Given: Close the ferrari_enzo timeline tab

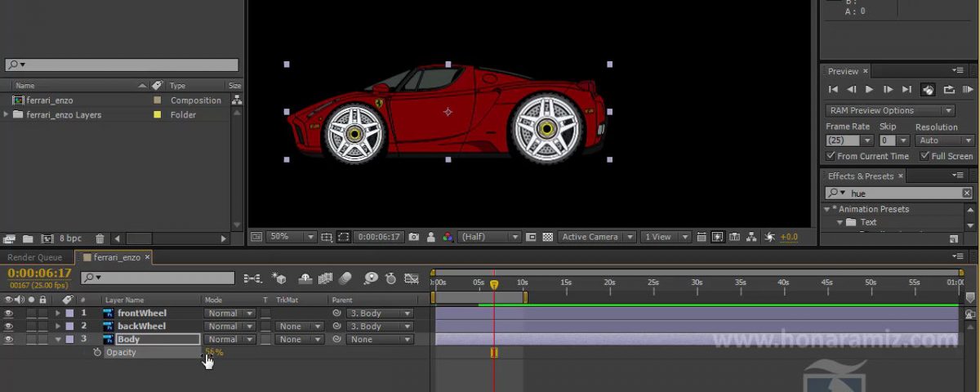Looking at the screenshot, I should (x=148, y=257).
